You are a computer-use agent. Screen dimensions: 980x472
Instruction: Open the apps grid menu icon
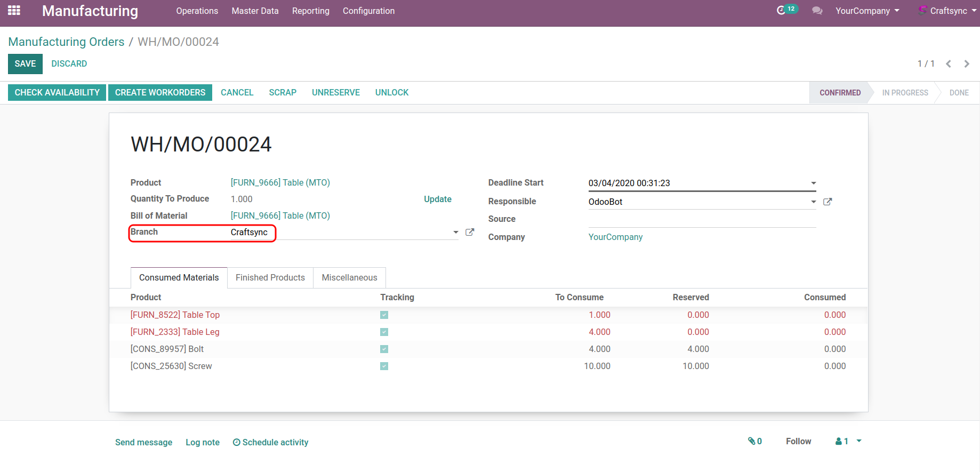point(14,10)
